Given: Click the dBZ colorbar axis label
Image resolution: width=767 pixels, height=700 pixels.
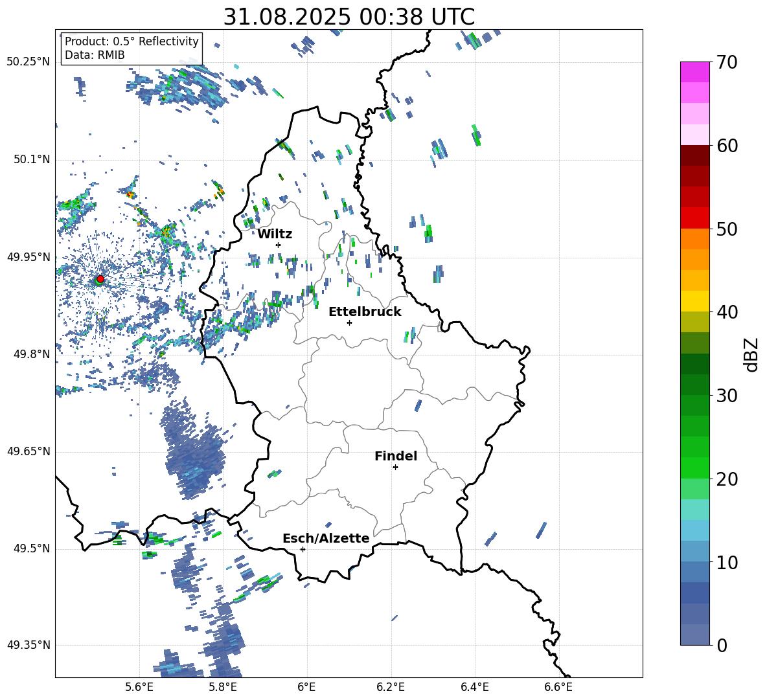Looking at the screenshot, I should [752, 354].
